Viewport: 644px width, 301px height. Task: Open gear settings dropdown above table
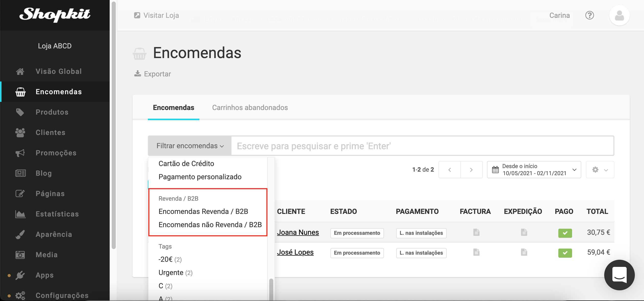600,170
